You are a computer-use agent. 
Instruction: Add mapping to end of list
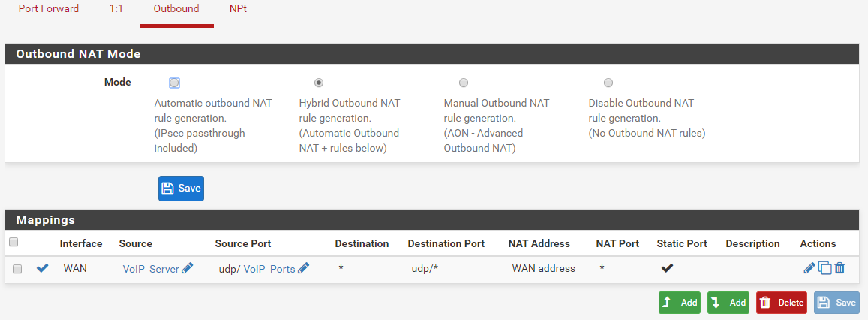click(x=728, y=303)
